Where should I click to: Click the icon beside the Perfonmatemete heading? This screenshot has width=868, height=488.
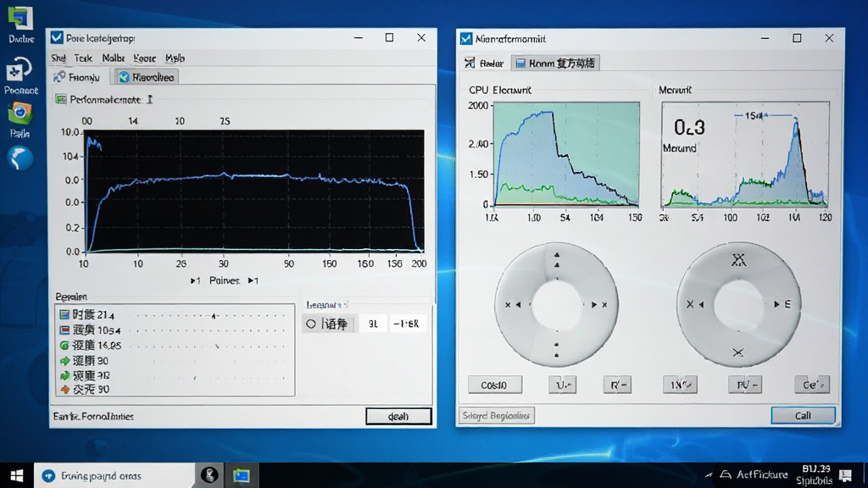click(61, 100)
